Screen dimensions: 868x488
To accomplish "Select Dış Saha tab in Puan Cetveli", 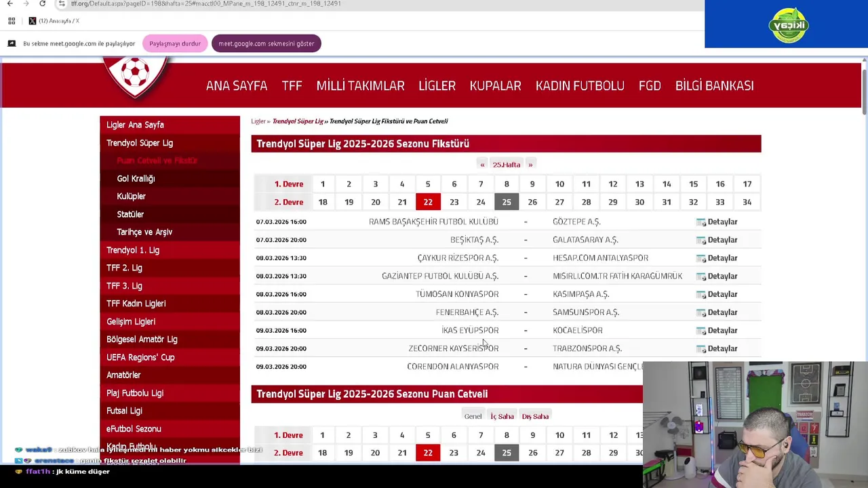I will 535,416.
